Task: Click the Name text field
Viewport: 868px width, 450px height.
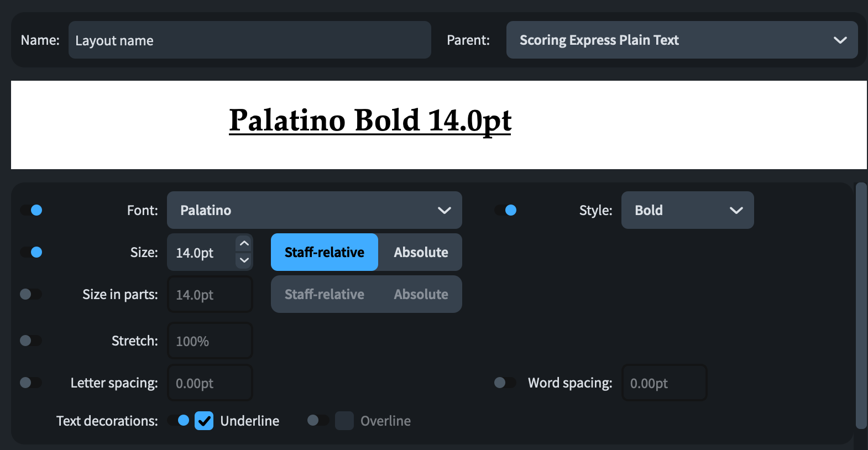Action: point(249,40)
